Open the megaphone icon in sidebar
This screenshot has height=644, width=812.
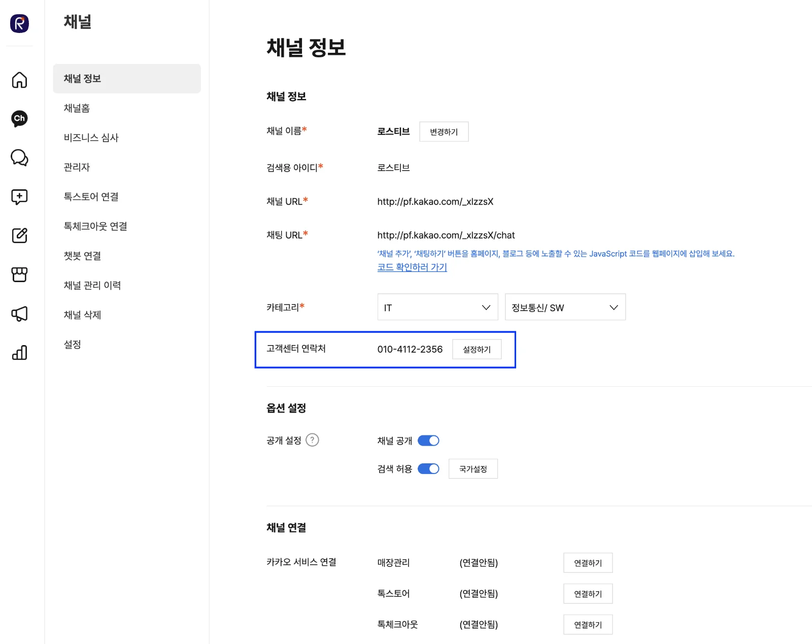coord(19,314)
